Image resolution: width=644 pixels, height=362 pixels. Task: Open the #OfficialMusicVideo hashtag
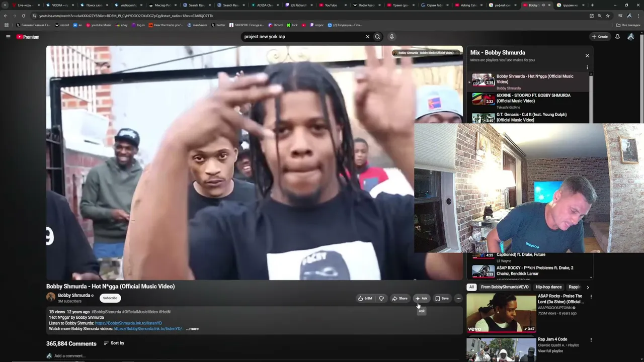[140, 312]
